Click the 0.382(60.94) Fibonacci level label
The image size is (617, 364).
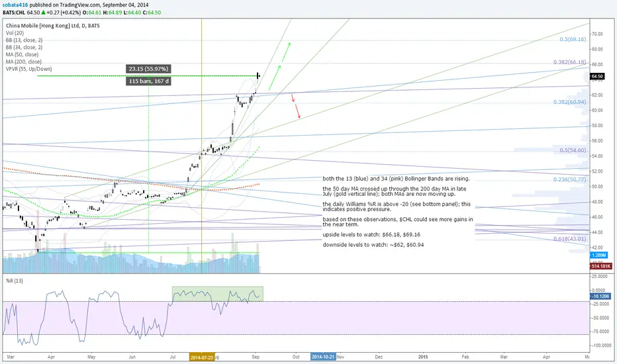(569, 102)
